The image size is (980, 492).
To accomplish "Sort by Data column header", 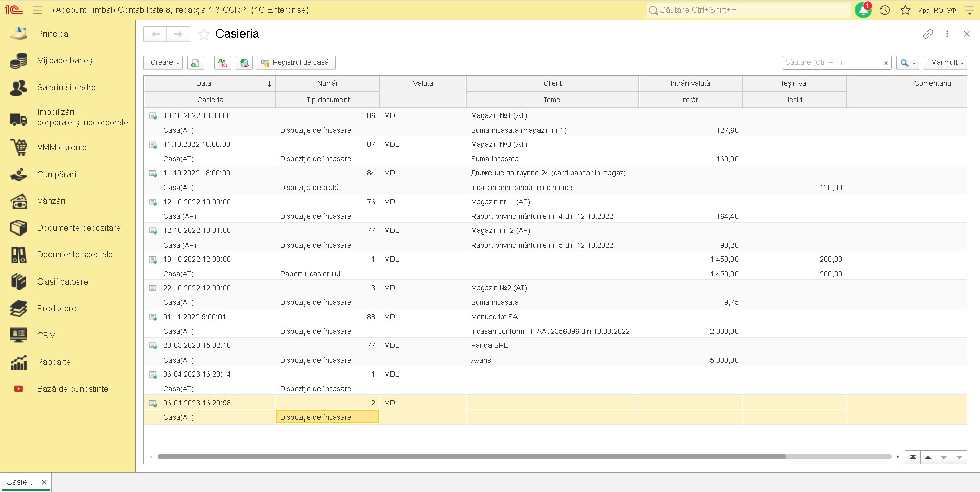I will point(210,83).
